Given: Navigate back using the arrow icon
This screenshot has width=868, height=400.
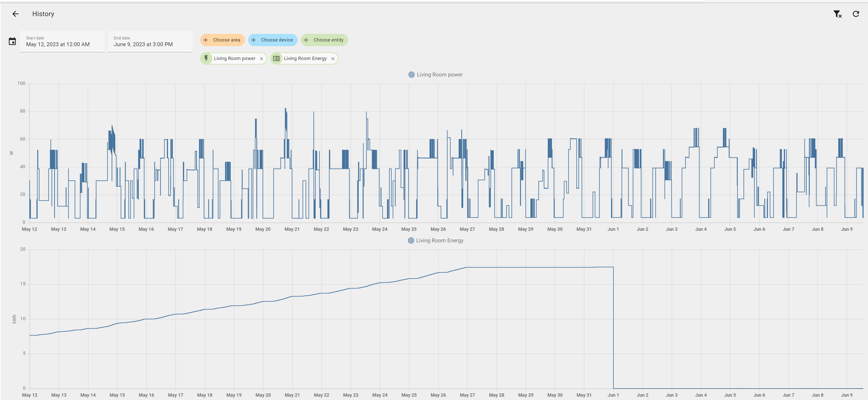Looking at the screenshot, I should (x=15, y=14).
